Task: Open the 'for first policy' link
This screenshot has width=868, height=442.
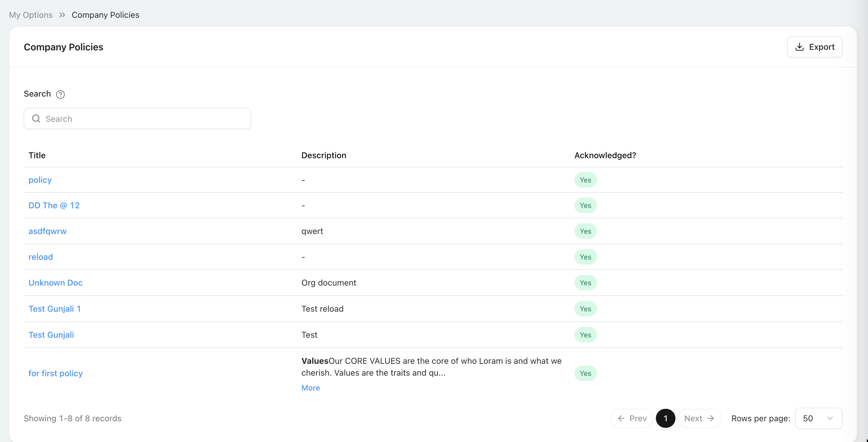Action: pyautogui.click(x=56, y=373)
